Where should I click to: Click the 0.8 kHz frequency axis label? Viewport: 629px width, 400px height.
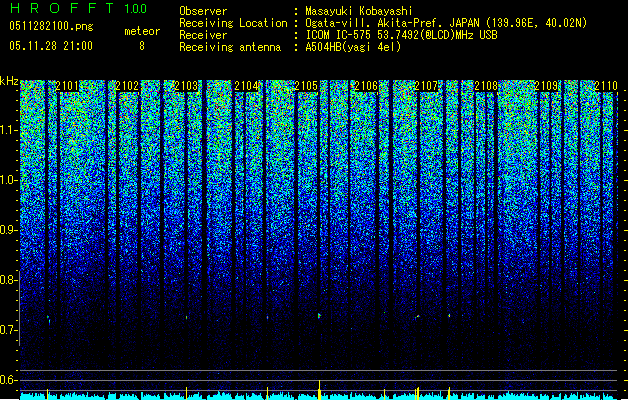coord(8,280)
